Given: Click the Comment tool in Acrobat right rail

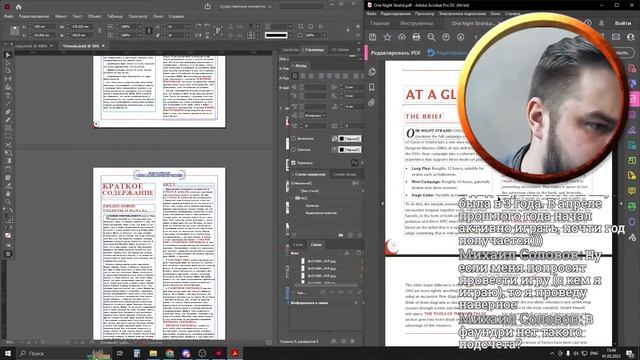Looking at the screenshot, I should (632, 191).
